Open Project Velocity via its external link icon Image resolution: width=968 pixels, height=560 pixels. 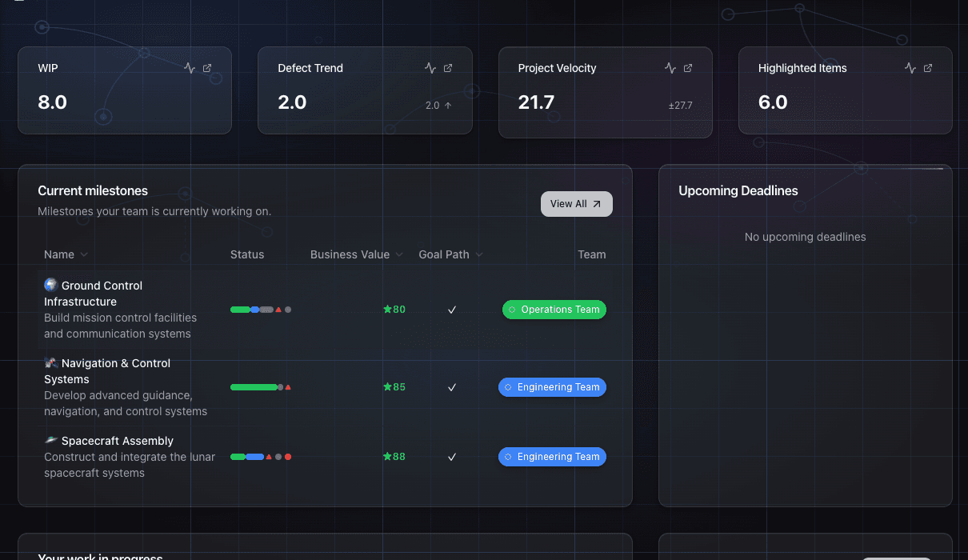pos(689,68)
